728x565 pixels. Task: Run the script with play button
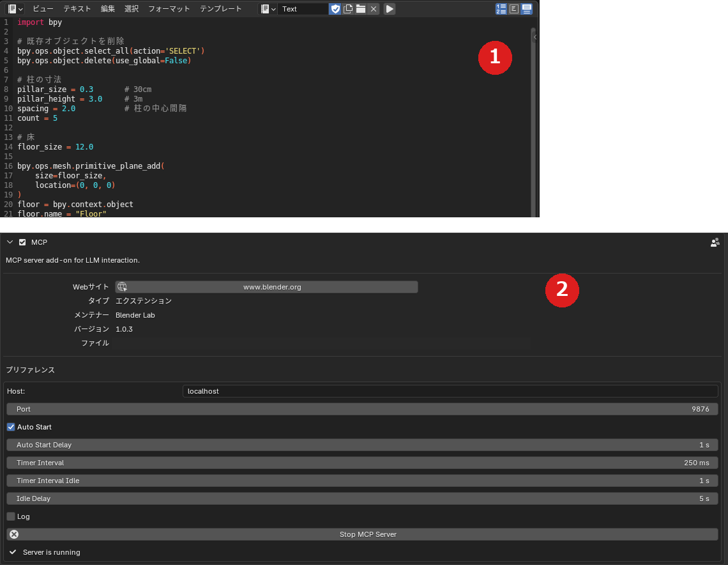point(390,9)
